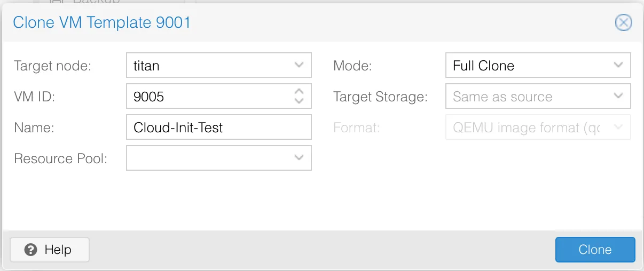Screen dimensions: 644x271
Task: Click the VM ID field showing 9005
Action: [x=219, y=96]
